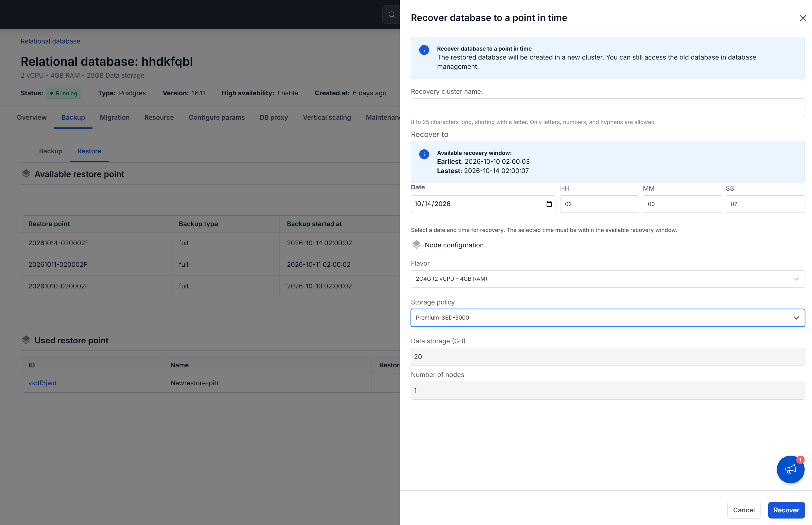
Task: Click the Backup type column header
Action: coord(198,224)
